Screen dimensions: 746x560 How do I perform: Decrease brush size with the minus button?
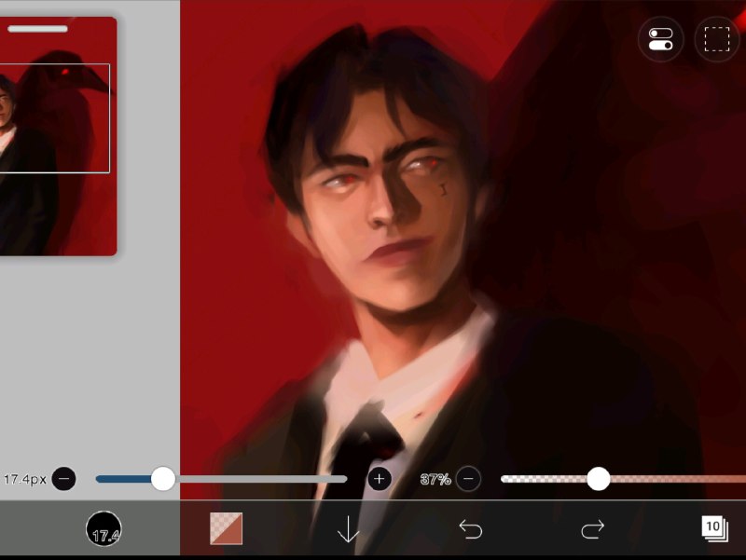point(63,479)
